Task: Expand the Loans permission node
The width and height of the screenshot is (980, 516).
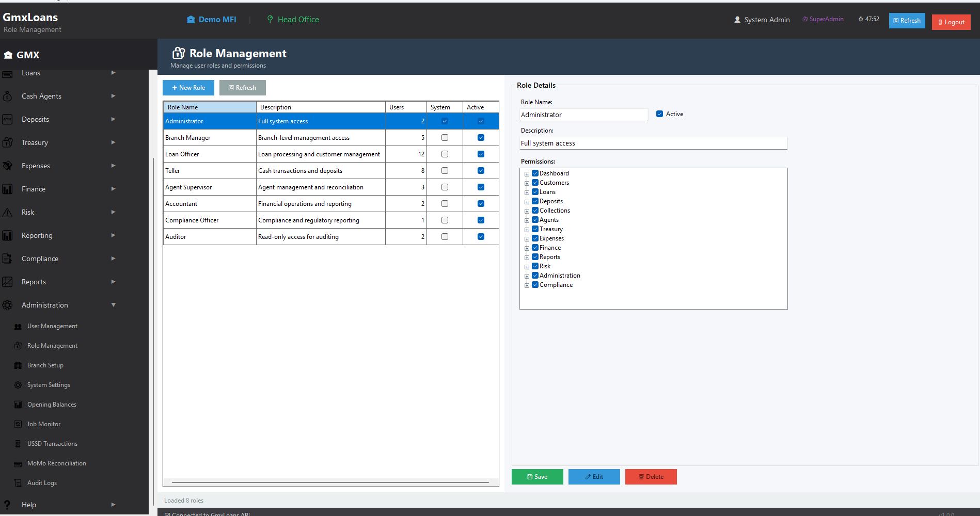Action: (527, 192)
